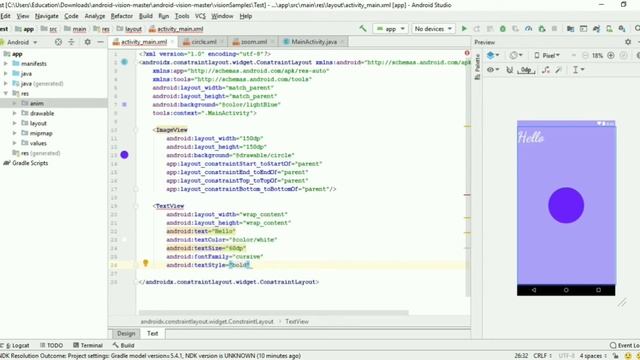Click the Make Project hammer icon
The height and width of the screenshot is (360, 640).
[x=362, y=29]
